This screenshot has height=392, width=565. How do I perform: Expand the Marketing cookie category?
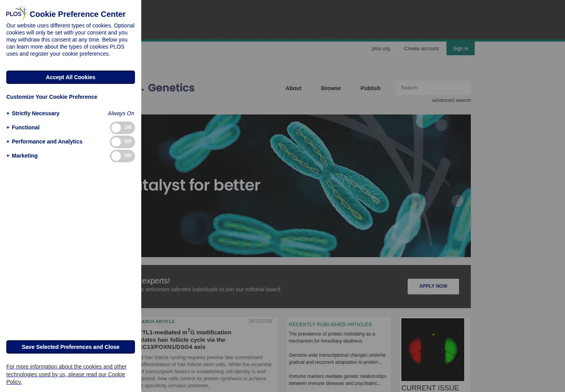22,156
